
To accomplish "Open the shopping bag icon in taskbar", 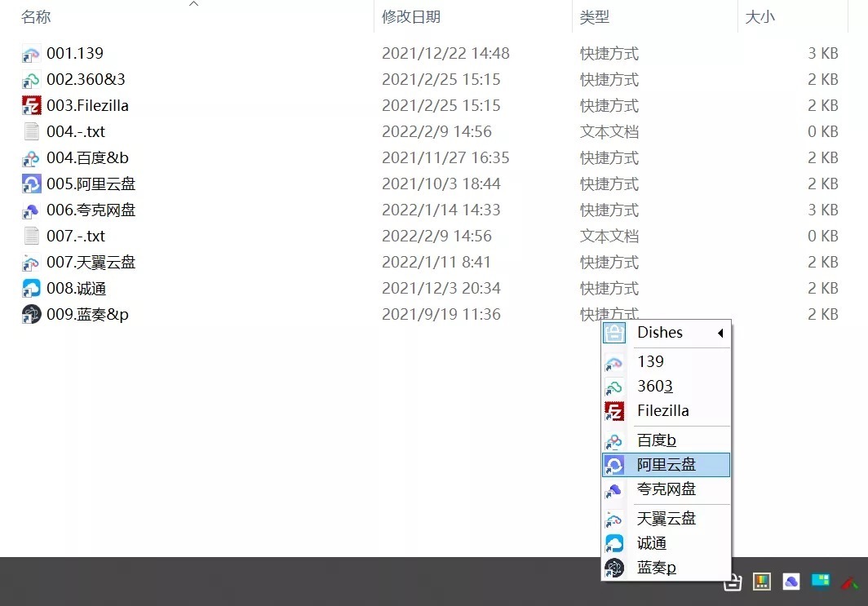I will click(x=733, y=582).
